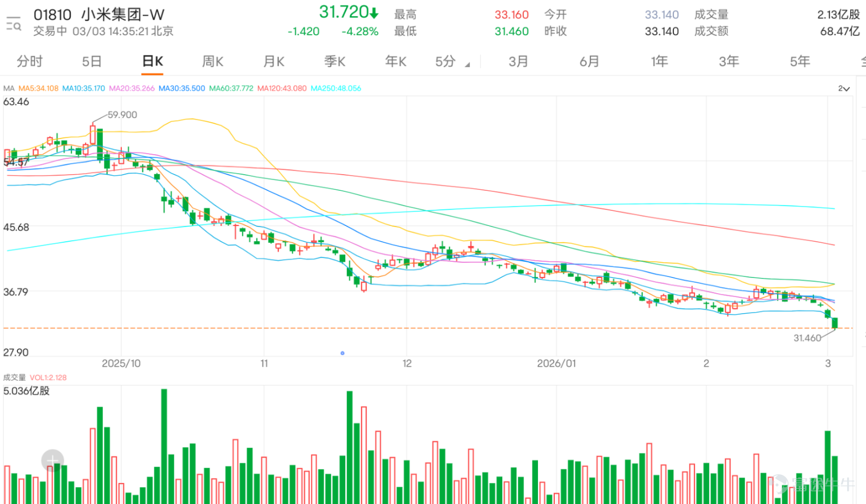Click the MA60:37.772 indicator label
Image resolution: width=866 pixels, height=504 pixels.
pyautogui.click(x=231, y=88)
